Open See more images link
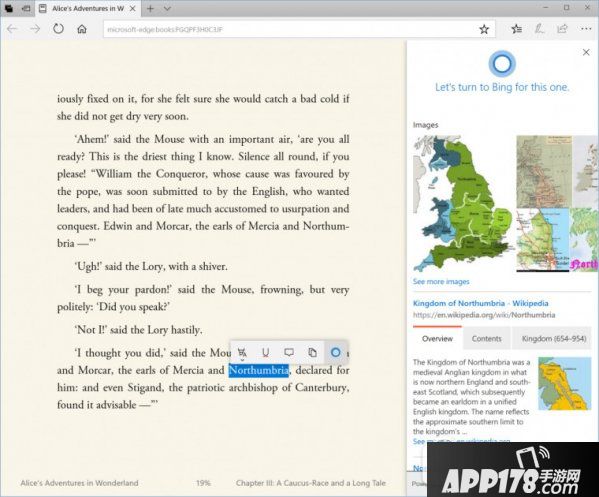Image resolution: width=599 pixels, height=497 pixels. point(441,282)
